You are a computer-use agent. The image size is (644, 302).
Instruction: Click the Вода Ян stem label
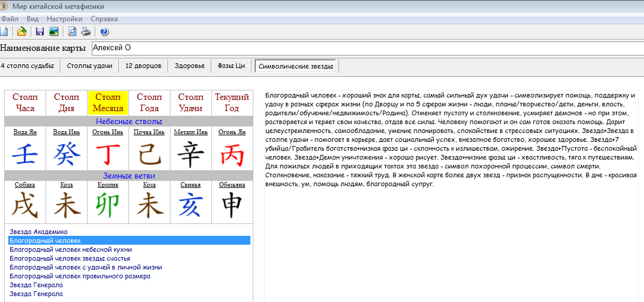[25, 132]
